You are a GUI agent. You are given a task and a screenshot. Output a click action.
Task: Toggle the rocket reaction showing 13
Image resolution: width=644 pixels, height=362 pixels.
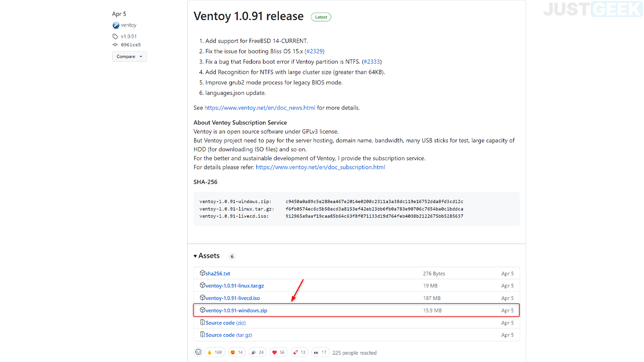point(299,352)
